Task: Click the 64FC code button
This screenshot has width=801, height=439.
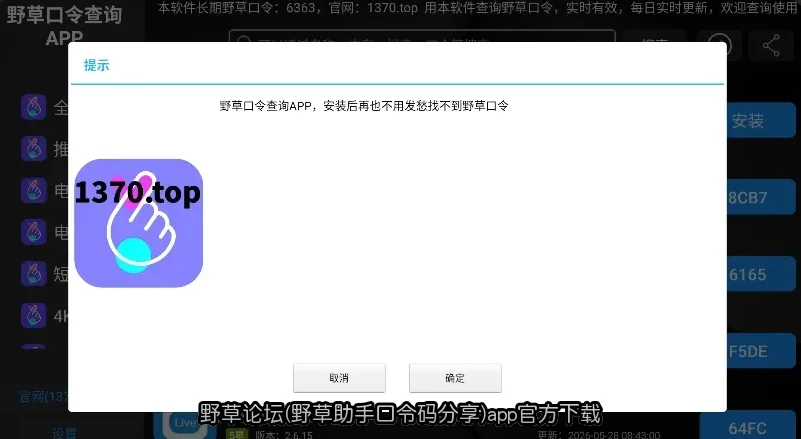Action: 748,426
